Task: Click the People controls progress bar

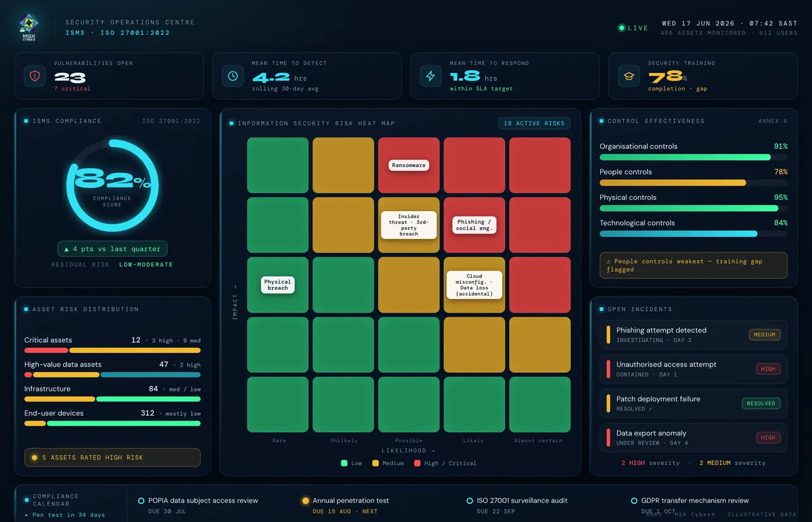Action: [694, 183]
